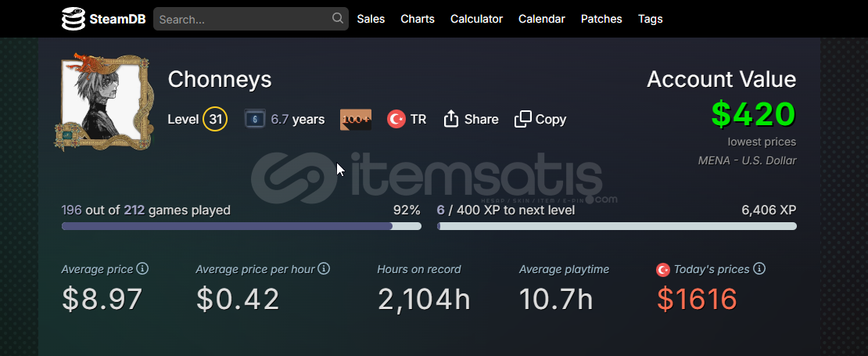The image size is (868, 356).
Task: Click the Copy duplicate icon
Action: point(522,119)
